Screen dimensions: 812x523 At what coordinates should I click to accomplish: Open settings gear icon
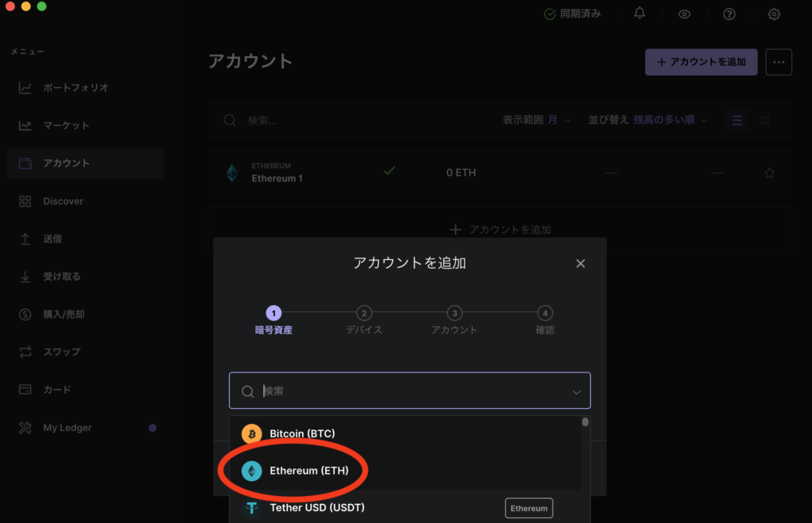point(774,14)
